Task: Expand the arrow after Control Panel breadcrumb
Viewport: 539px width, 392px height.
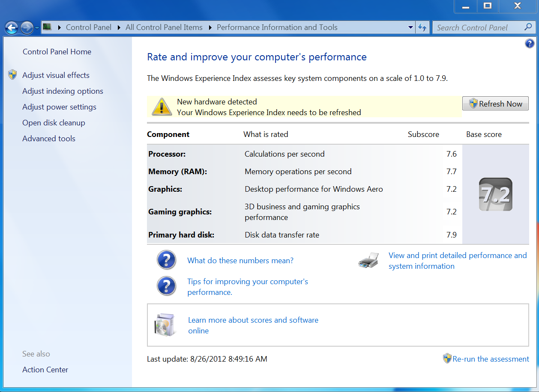Action: tap(118, 27)
